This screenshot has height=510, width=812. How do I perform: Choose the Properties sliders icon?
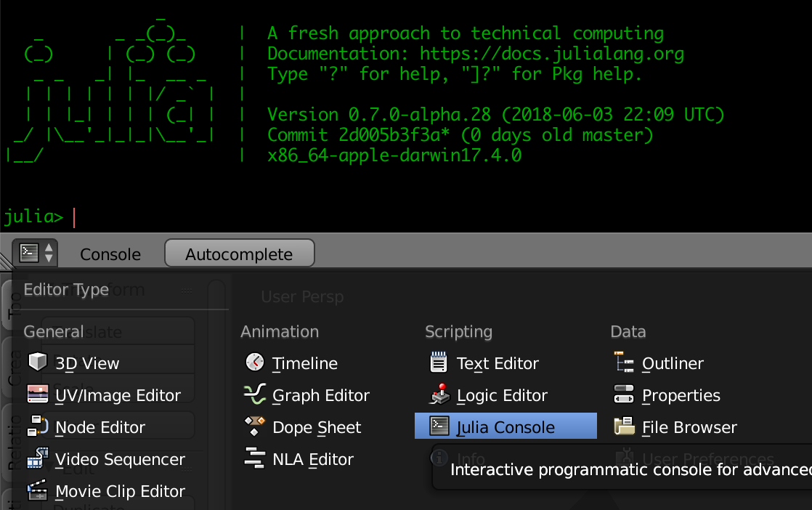[623, 394]
